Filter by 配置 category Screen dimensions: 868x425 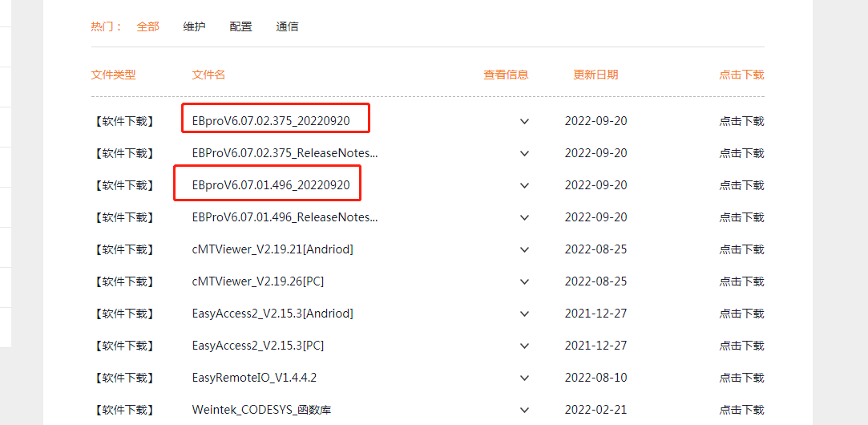click(240, 26)
